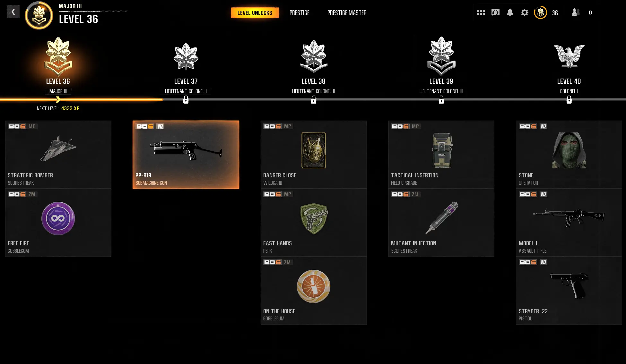Click the Level 40 eagle rank emblem
Viewport: 626px width, 364px height.
coord(569,56)
